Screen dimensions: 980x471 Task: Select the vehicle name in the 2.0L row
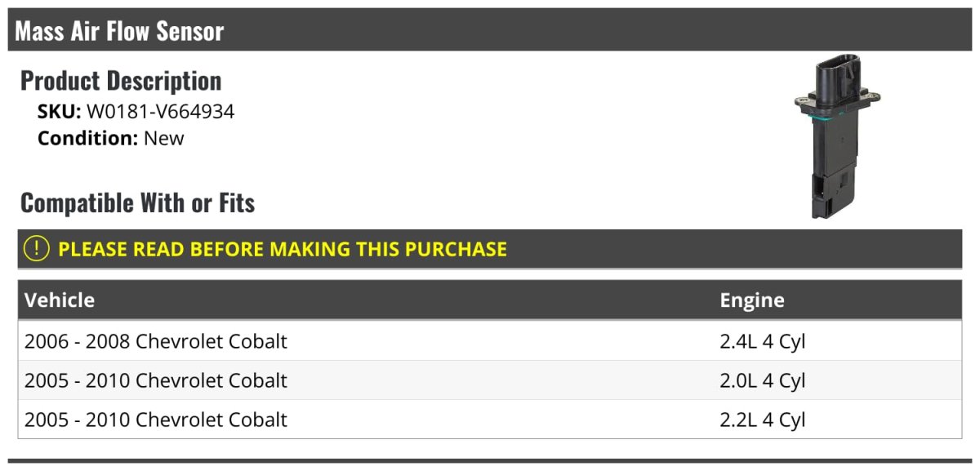[x=156, y=380]
